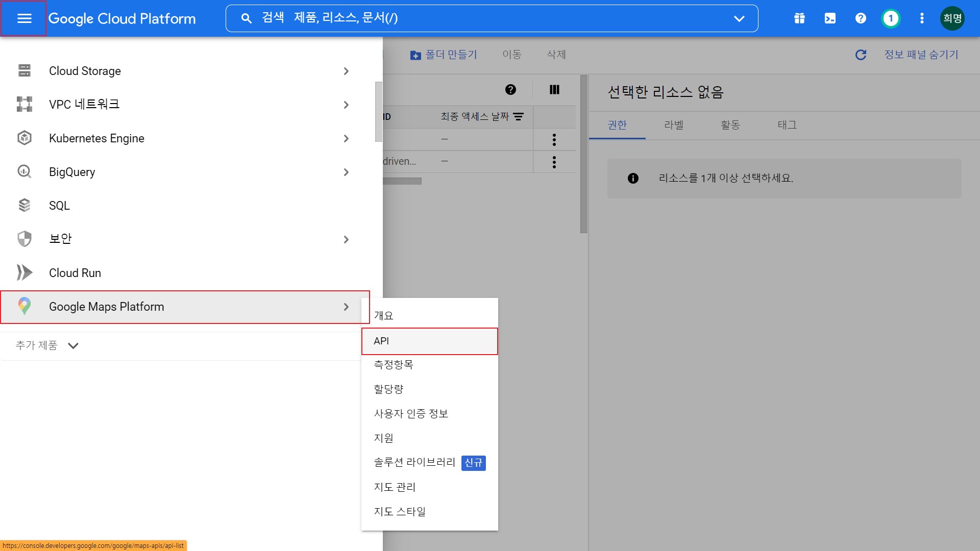The image size is (980, 551).
Task: Click the BigQuery icon in sidebar
Action: click(x=24, y=172)
